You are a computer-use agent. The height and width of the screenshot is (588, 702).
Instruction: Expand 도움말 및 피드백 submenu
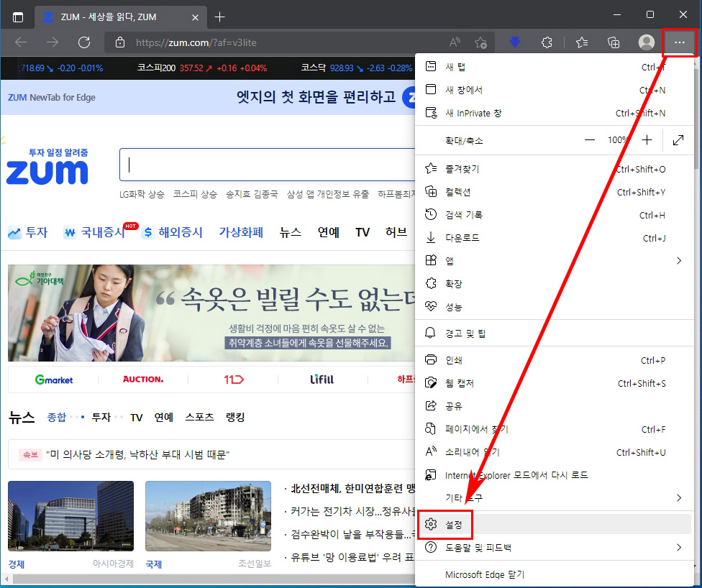tap(555, 547)
